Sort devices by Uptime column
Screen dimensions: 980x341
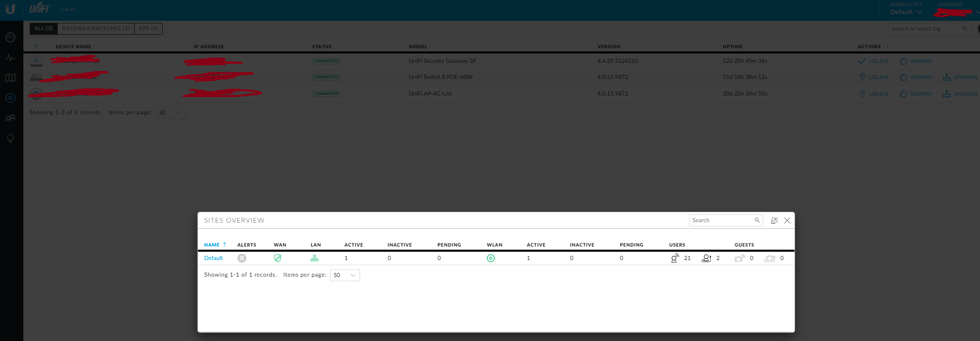point(732,47)
